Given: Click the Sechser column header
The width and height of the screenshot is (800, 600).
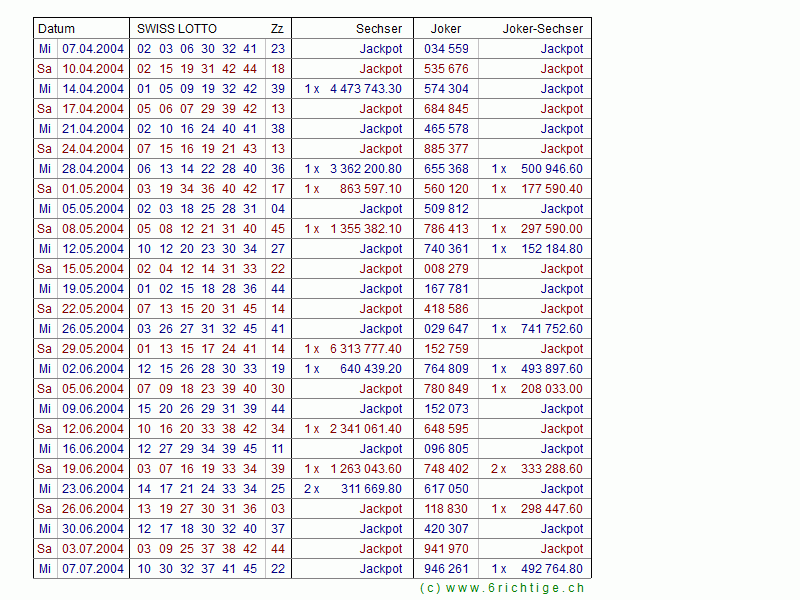Looking at the screenshot, I should [379, 29].
